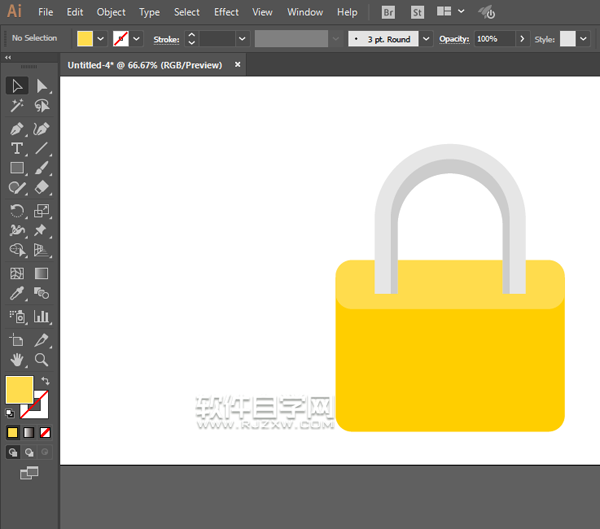The height and width of the screenshot is (529, 600).
Task: Expand the Opacity value arrow
Action: [523, 38]
